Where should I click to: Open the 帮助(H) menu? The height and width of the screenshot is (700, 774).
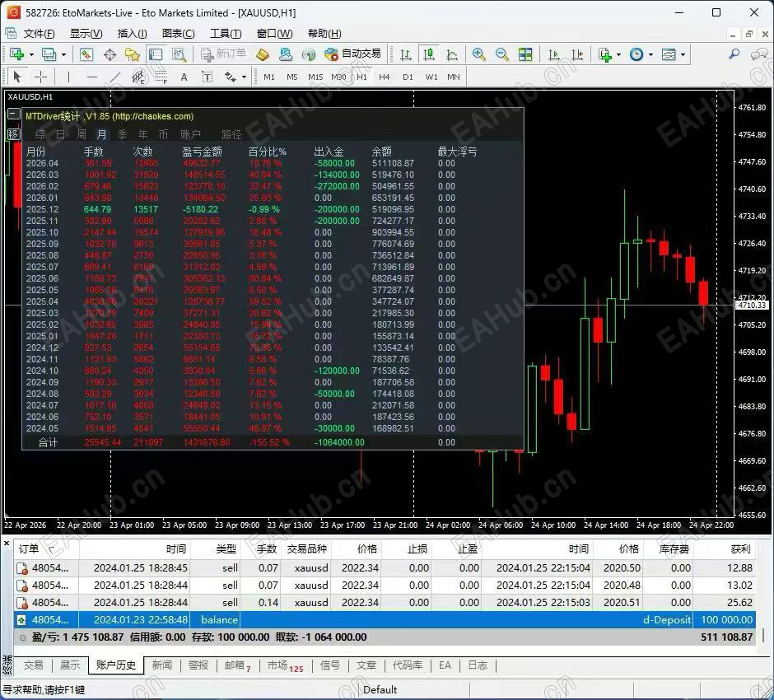324,34
